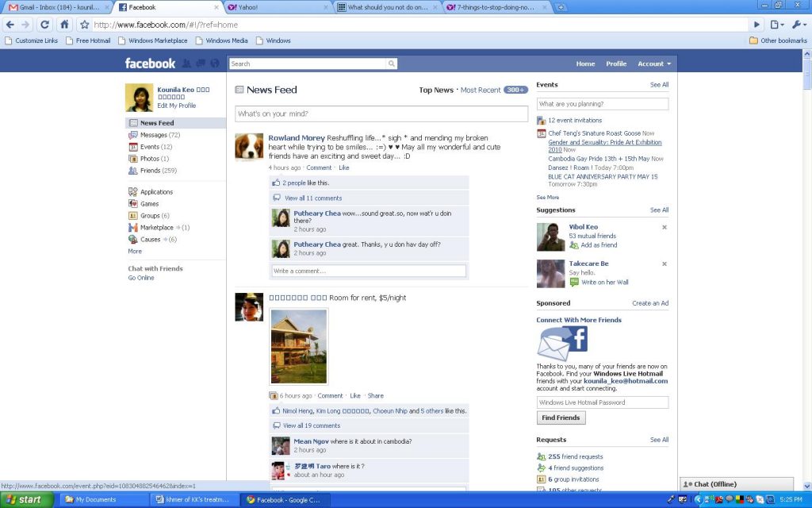Screen dimensions: 812x508
Task: Click the Find Friends button
Action: 561,418
